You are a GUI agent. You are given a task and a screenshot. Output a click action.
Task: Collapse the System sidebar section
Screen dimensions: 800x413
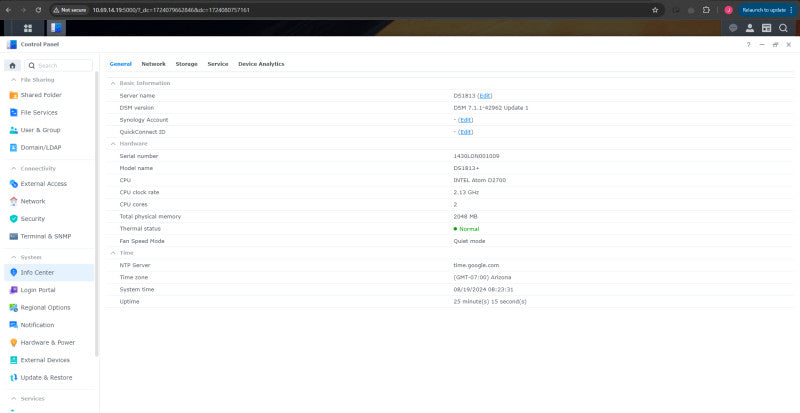(13, 257)
